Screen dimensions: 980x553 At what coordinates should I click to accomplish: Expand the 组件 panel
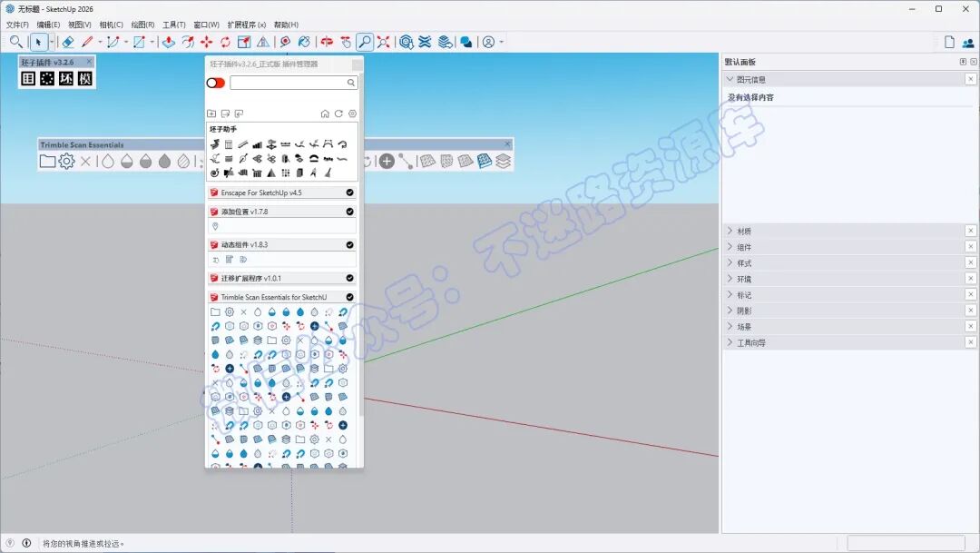point(730,246)
